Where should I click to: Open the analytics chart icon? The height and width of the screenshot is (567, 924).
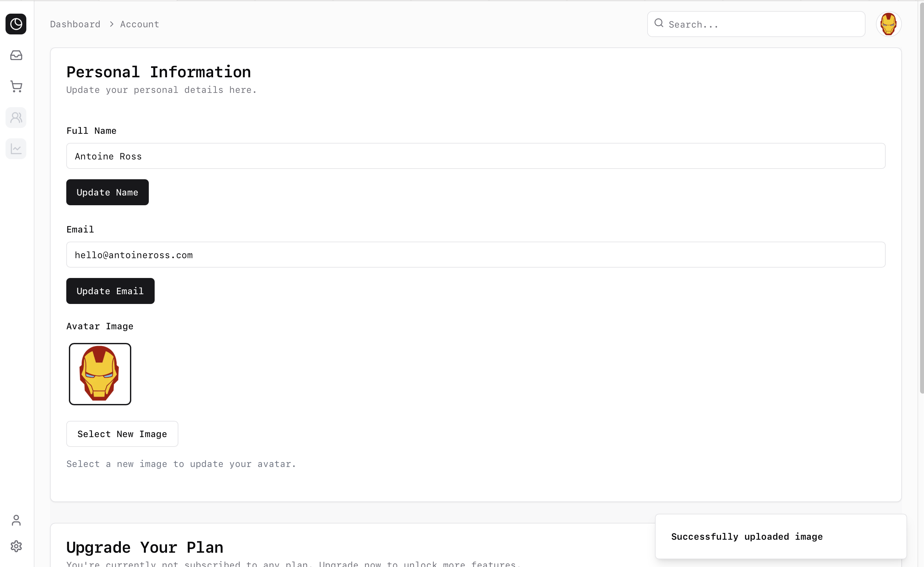(x=16, y=149)
